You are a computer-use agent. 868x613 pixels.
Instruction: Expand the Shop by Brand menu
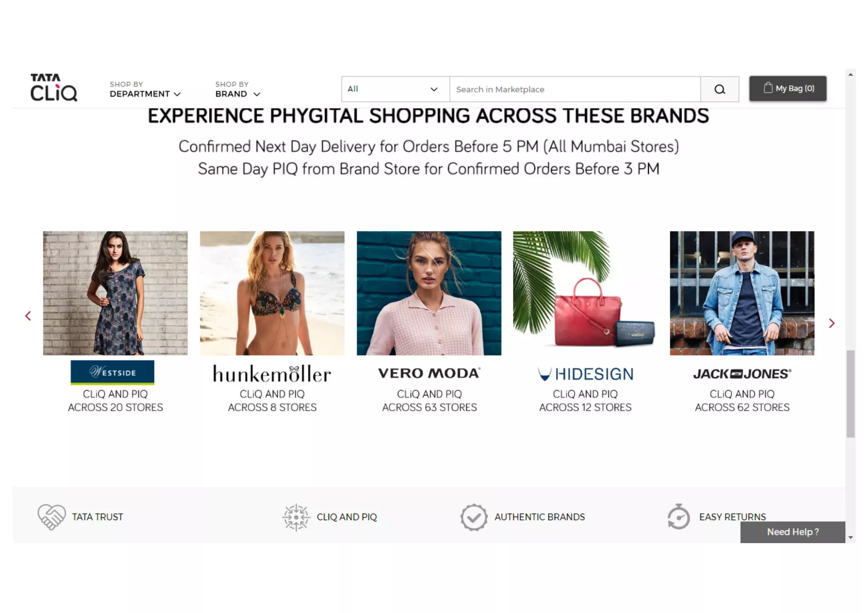[237, 89]
